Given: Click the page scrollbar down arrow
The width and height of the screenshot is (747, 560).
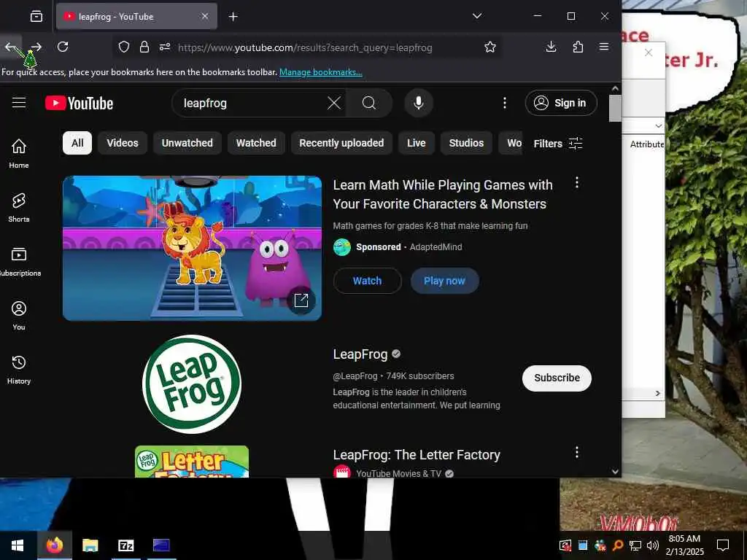Looking at the screenshot, I should click(615, 472).
